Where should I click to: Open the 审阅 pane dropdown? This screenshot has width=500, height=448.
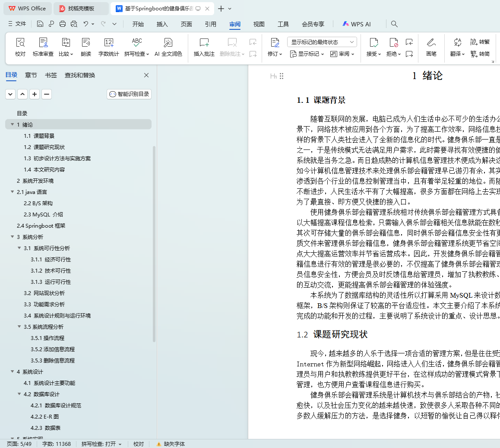tap(342, 54)
